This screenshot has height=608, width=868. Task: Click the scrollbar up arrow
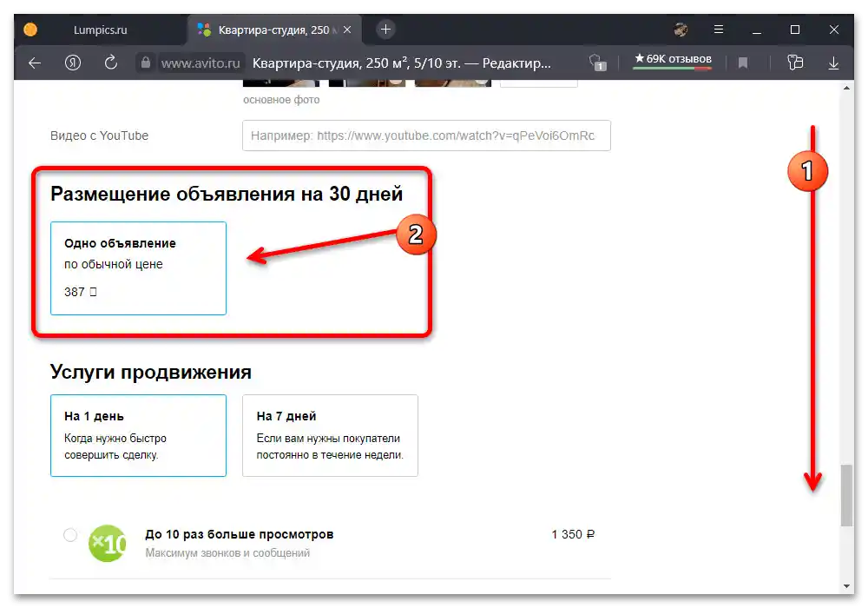click(x=846, y=88)
